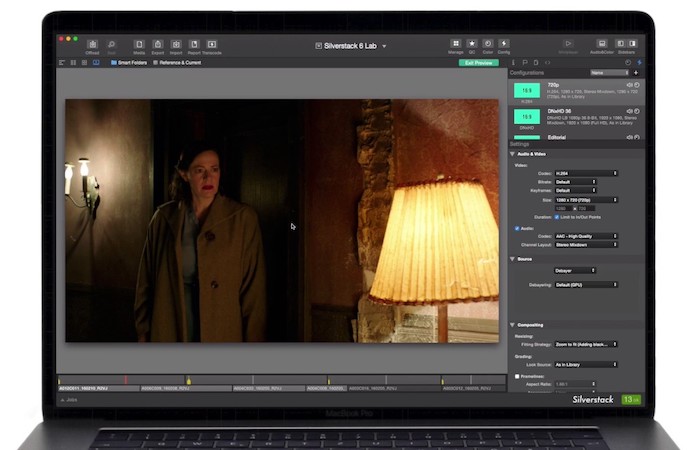Open the Report toolbar icon
697x450 pixels.
coord(194,44)
